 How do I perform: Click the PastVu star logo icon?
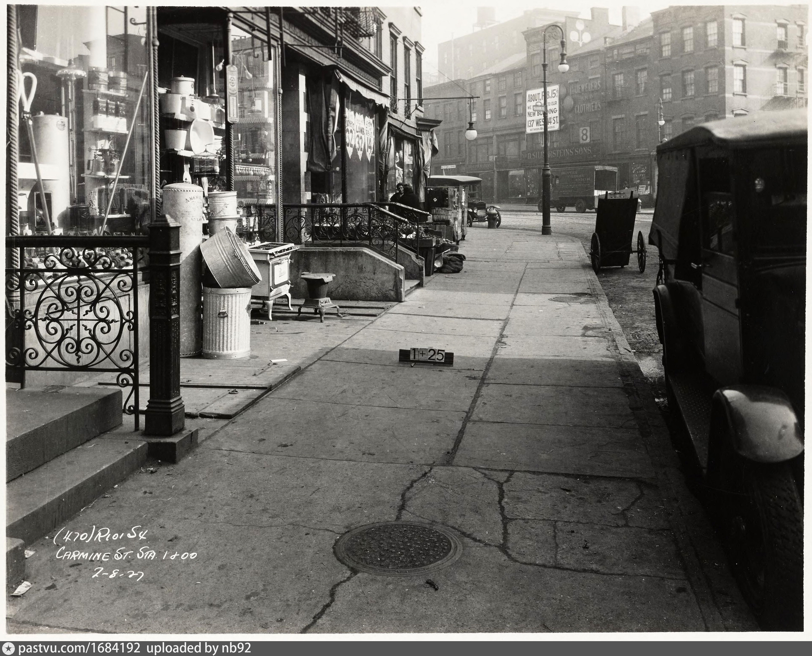pyautogui.click(x=8, y=648)
